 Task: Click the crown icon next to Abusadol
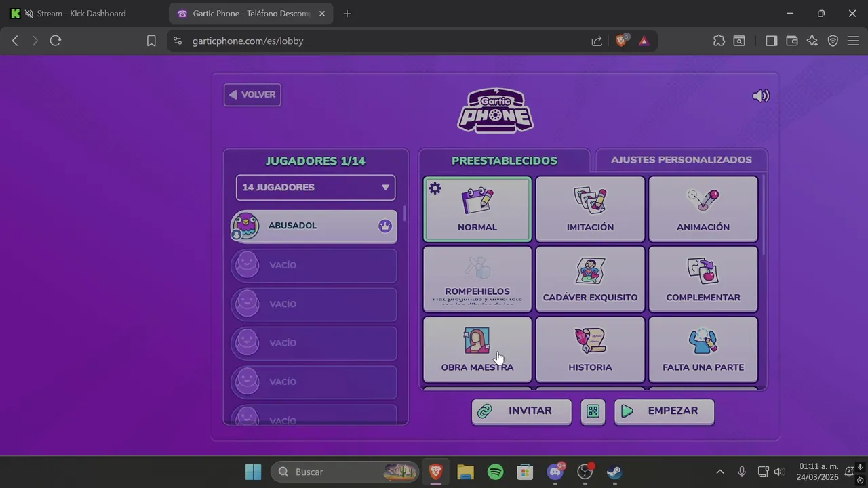(x=385, y=226)
